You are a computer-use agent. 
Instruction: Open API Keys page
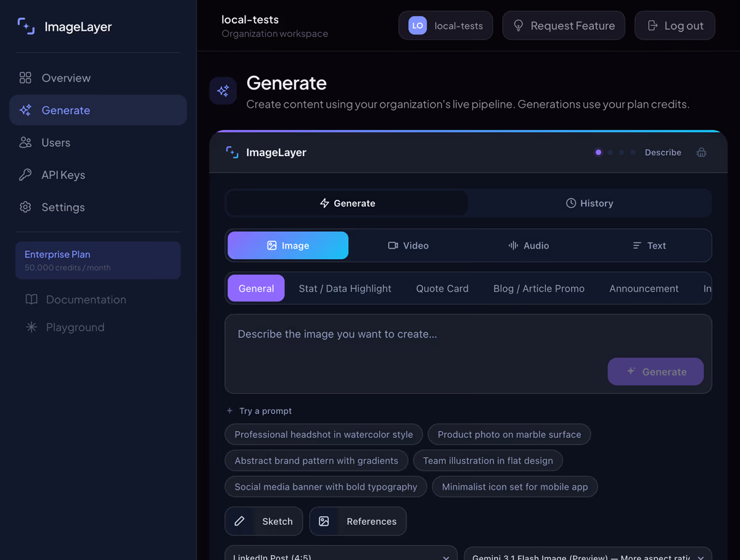pyautogui.click(x=98, y=175)
